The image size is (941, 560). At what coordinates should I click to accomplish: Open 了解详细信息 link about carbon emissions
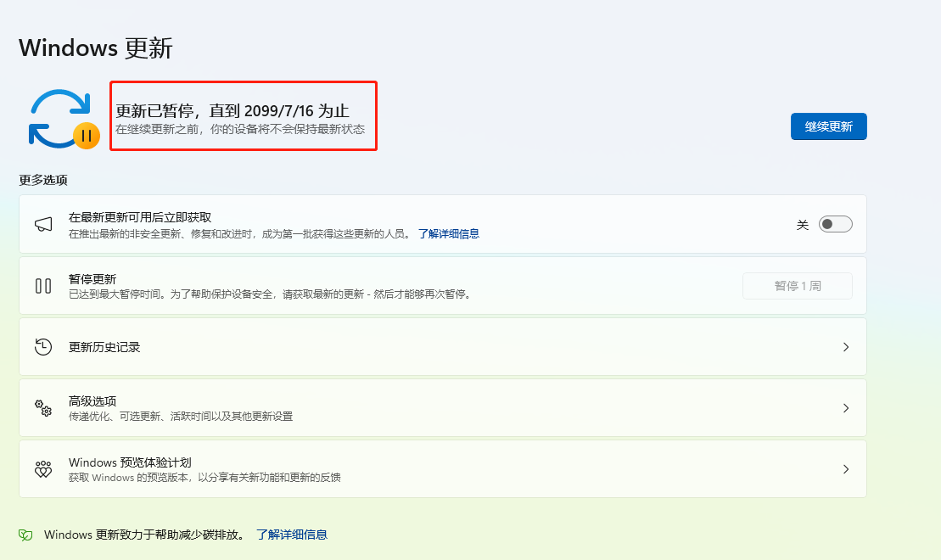coord(292,535)
